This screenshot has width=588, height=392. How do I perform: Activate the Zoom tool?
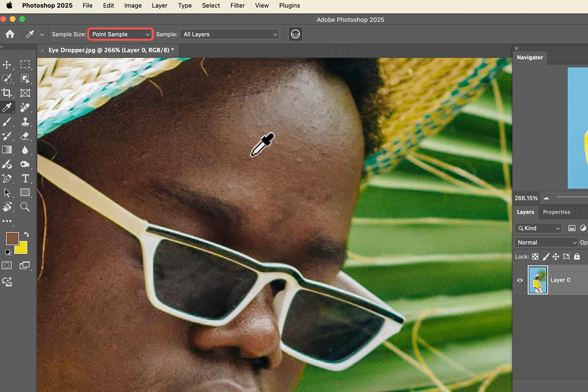(25, 207)
